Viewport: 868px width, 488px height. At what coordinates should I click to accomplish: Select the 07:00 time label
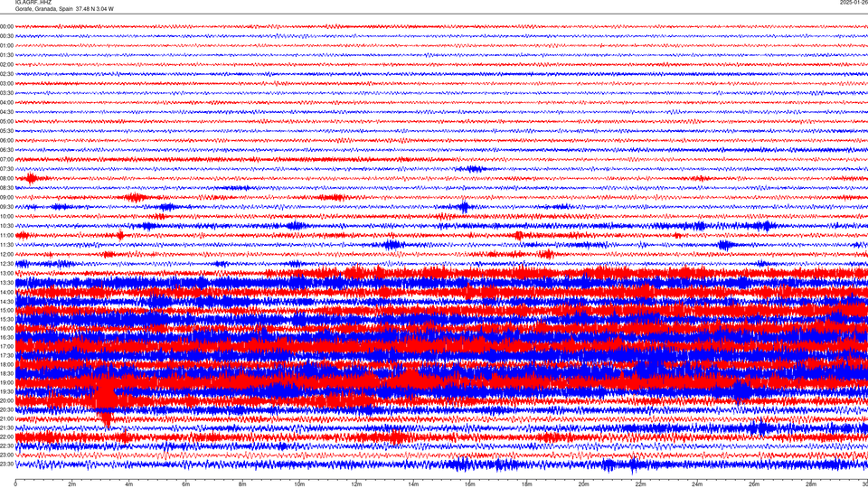[6, 159]
